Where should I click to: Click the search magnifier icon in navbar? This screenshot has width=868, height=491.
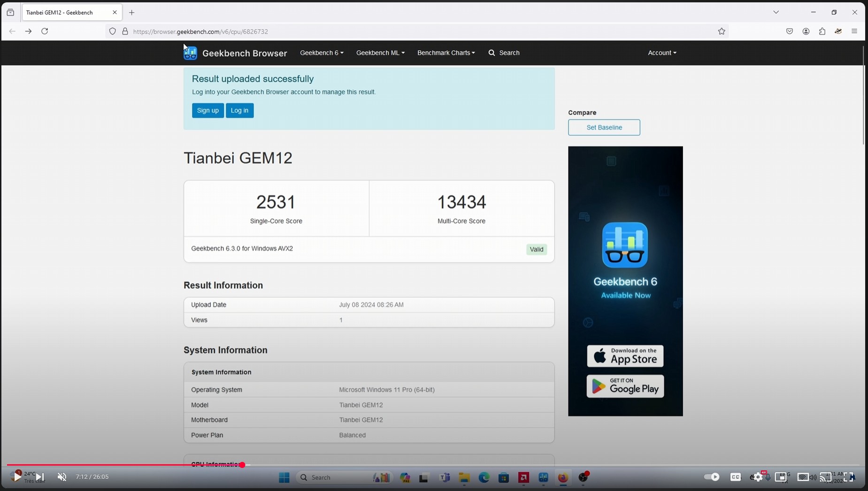pyautogui.click(x=492, y=53)
